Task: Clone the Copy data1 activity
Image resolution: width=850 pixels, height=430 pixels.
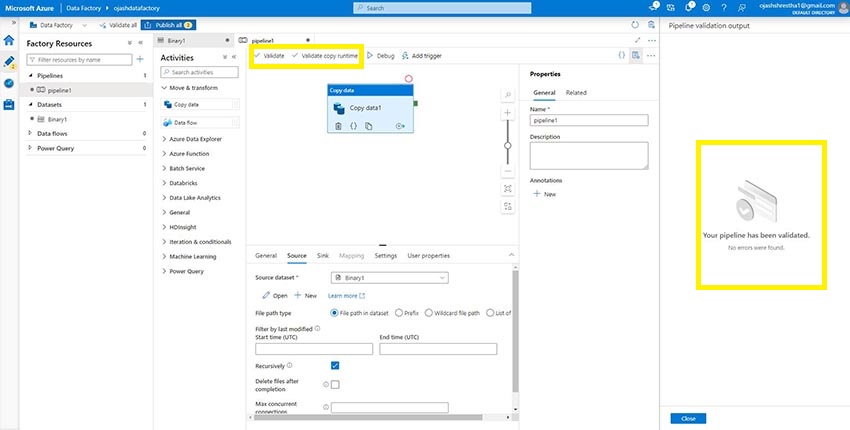Action: point(369,126)
